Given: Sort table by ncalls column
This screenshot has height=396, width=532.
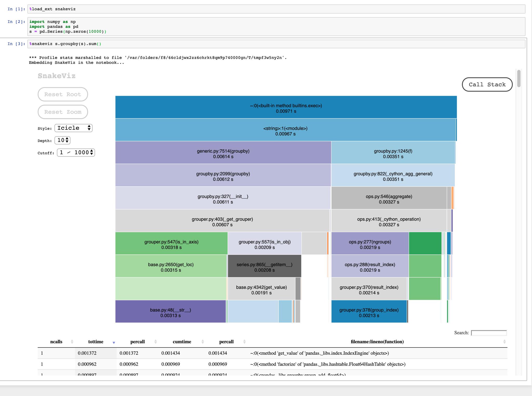Looking at the screenshot, I should pyautogui.click(x=56, y=342).
